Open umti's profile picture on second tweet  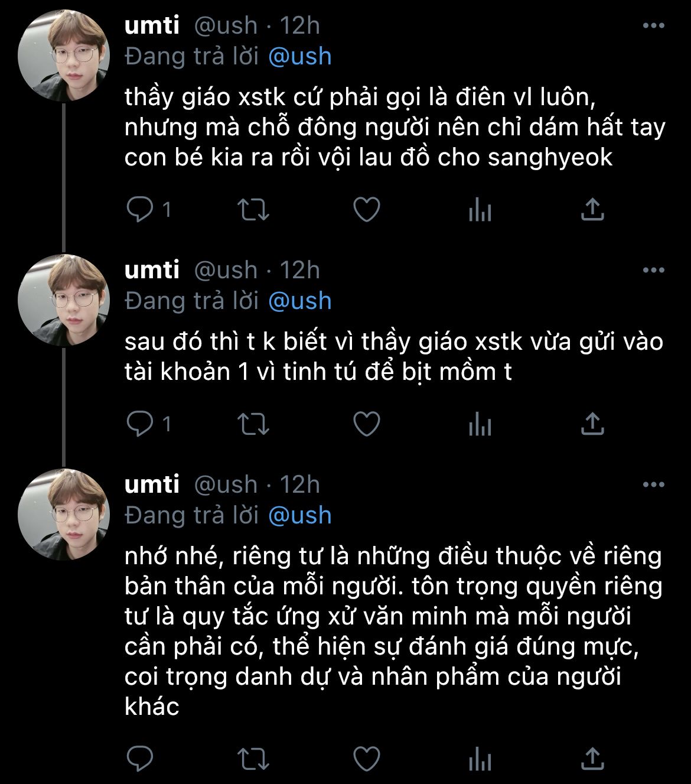[64, 300]
